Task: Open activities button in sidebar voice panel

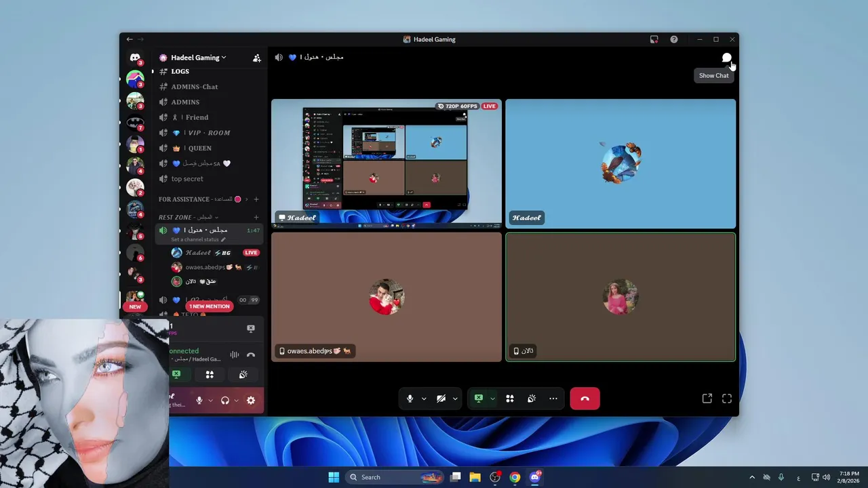Action: coord(210,374)
